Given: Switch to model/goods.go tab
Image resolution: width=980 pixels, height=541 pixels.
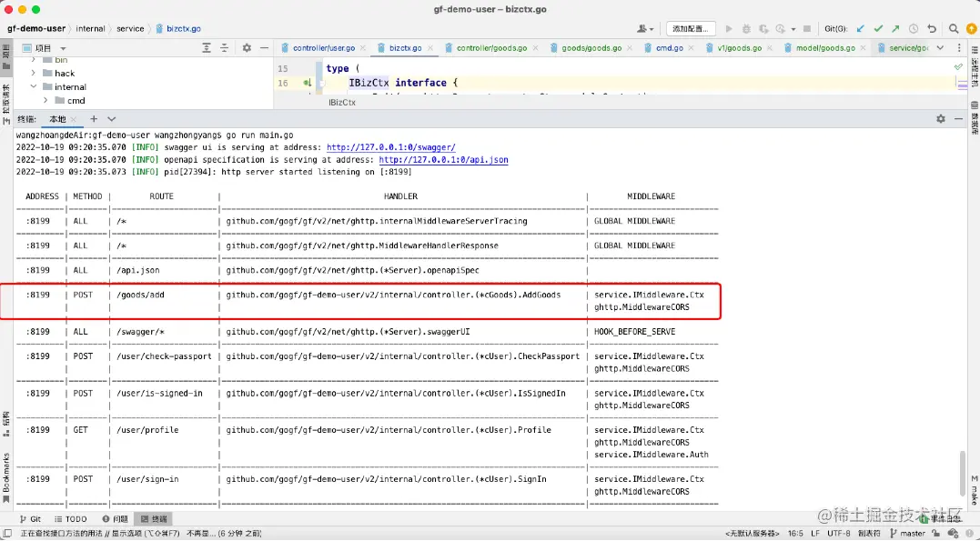Looking at the screenshot, I should click(825, 48).
